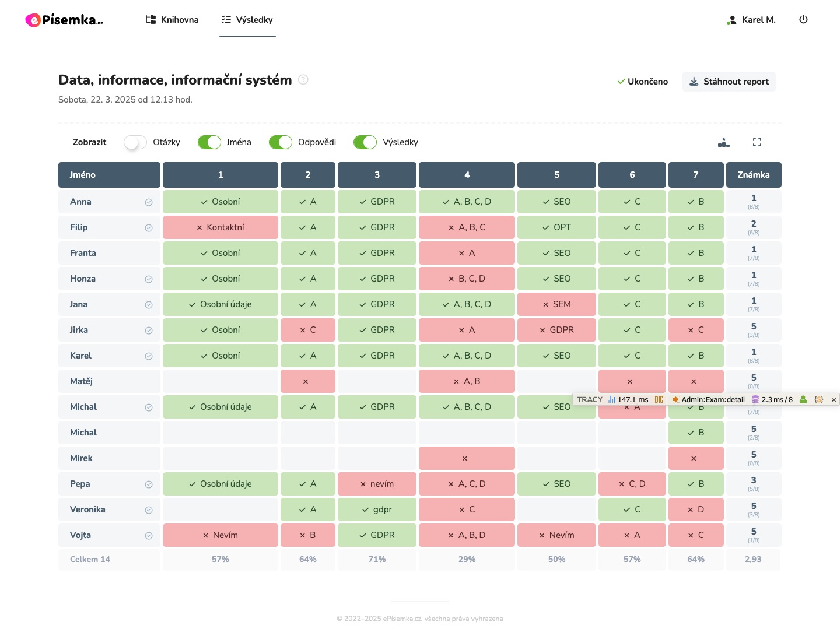Open the podium ranking view icon
840x636 pixels.
tap(723, 142)
